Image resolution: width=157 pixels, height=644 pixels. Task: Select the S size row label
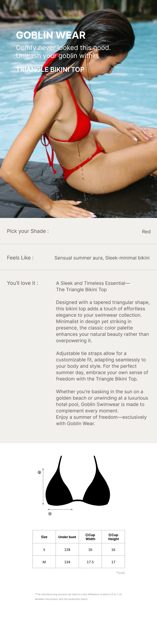point(44,549)
